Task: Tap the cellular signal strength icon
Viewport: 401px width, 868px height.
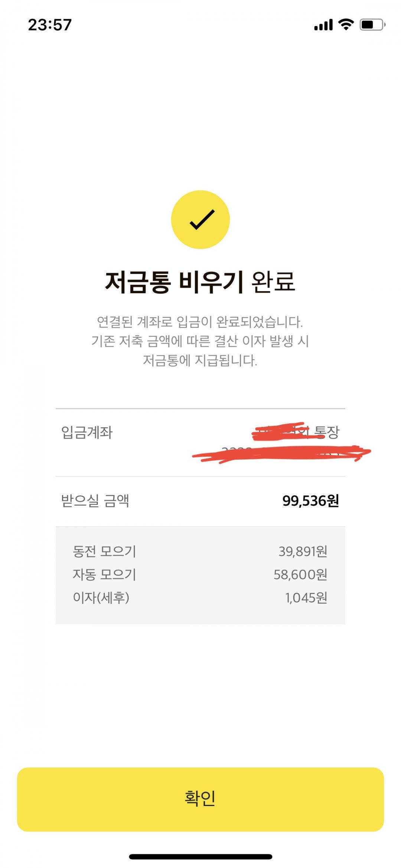Action: (323, 25)
